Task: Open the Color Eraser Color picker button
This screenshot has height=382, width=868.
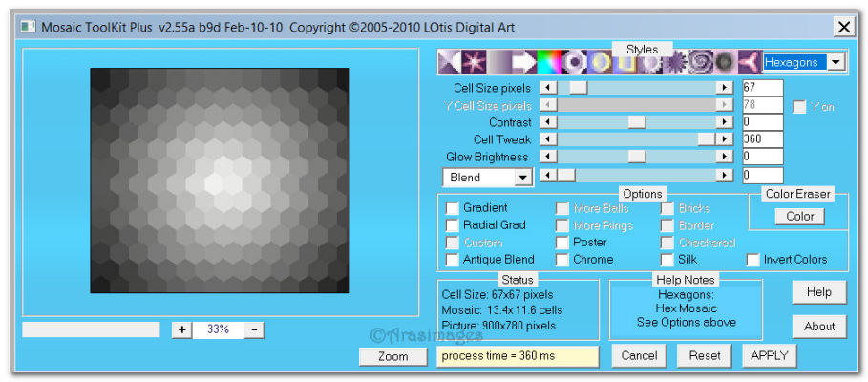Action: pyautogui.click(x=799, y=216)
